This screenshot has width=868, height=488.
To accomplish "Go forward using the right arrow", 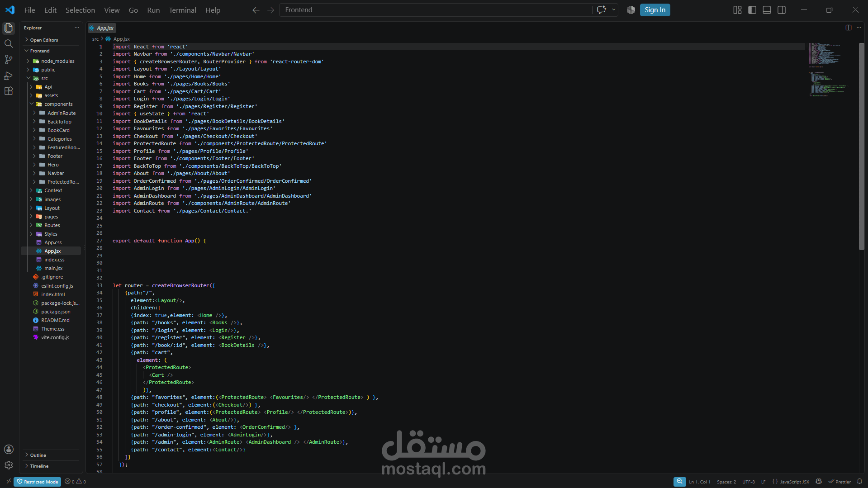I will [270, 10].
